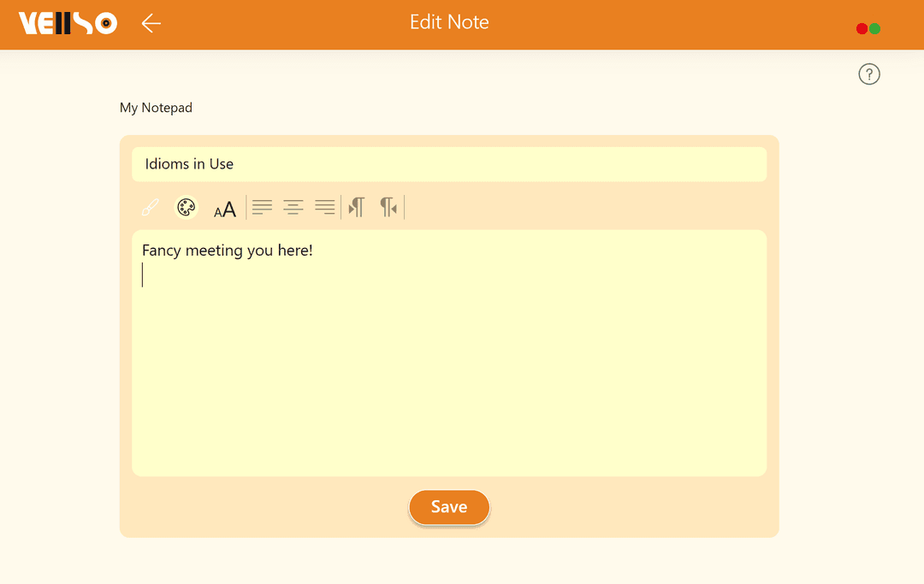
Task: Open the color palette tool
Action: (186, 207)
